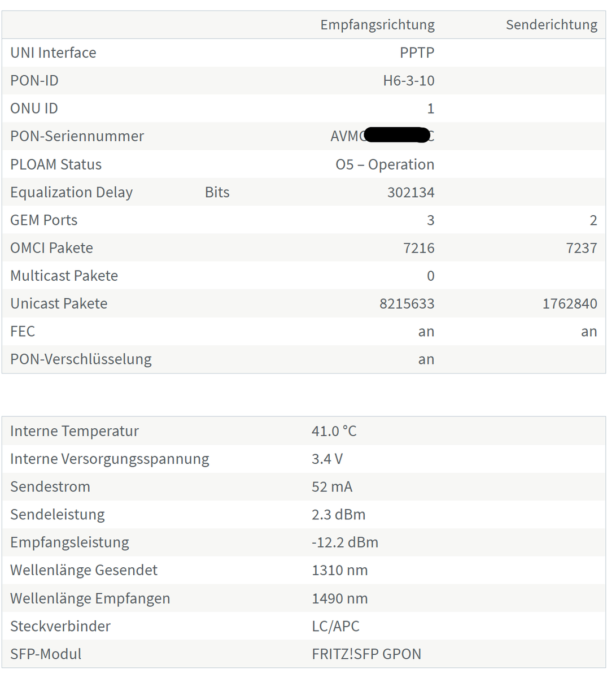Select the ONU ID row label
616x678 pixels.
(34, 108)
